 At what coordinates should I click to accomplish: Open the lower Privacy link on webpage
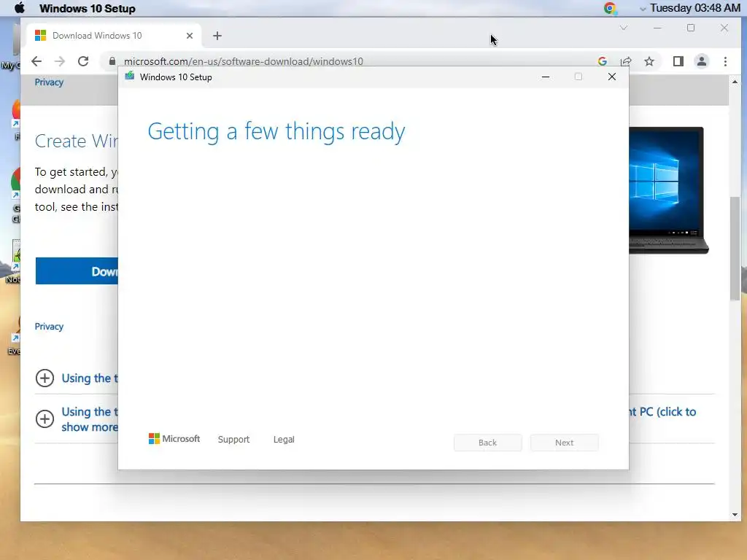49,326
